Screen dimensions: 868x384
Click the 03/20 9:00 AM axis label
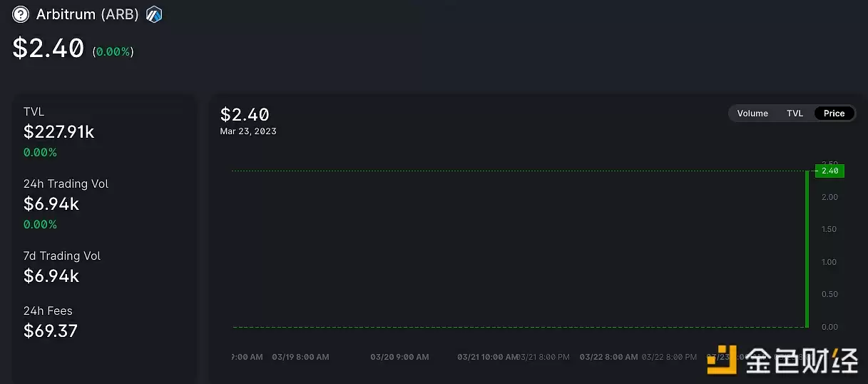click(x=399, y=357)
